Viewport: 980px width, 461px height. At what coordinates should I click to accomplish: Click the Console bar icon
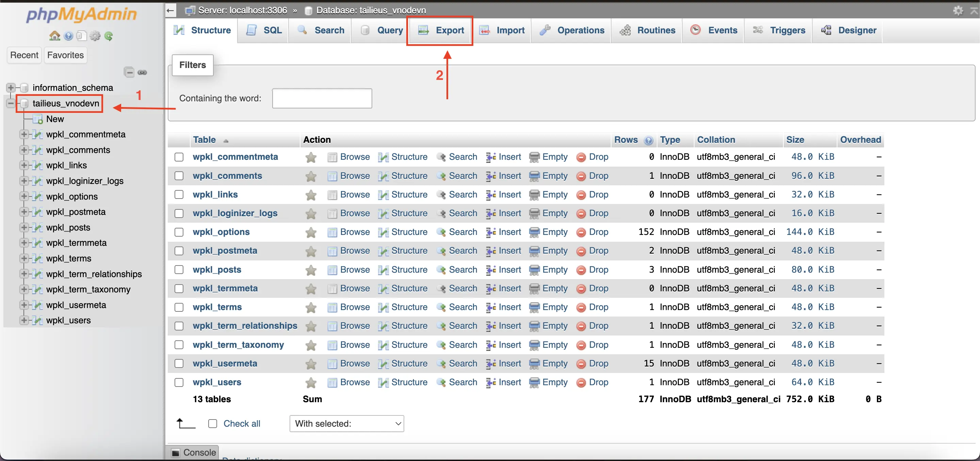[175, 453]
